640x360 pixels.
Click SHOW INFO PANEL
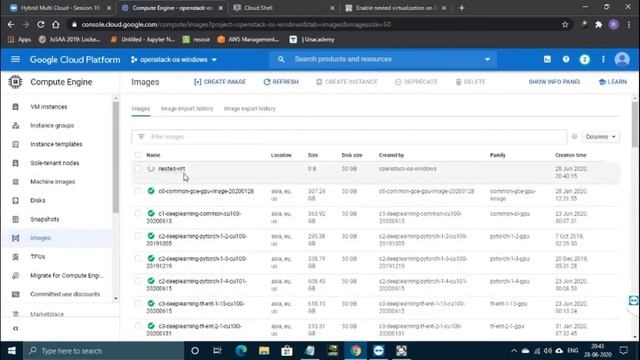(x=554, y=82)
